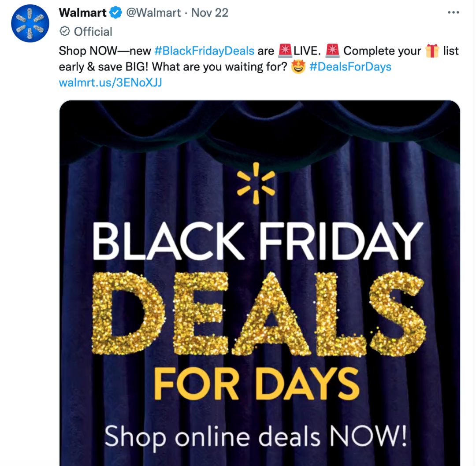Open the three-dot more options menu

pyautogui.click(x=453, y=12)
